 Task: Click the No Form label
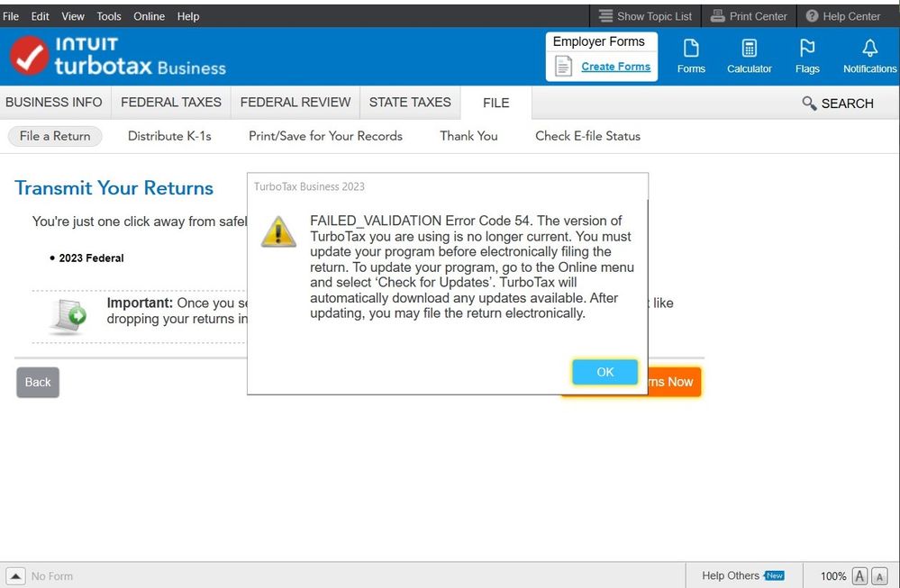tap(52, 576)
